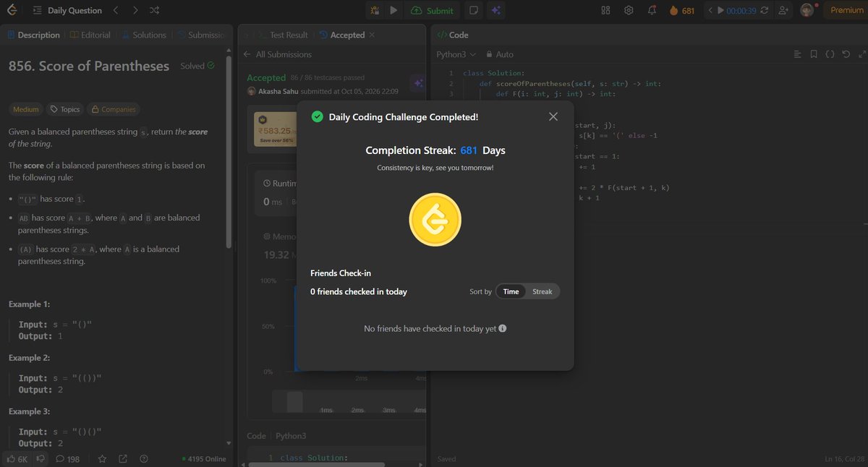This screenshot has width=868, height=467.
Task: Open the Python3 language dropdown
Action: coord(456,54)
